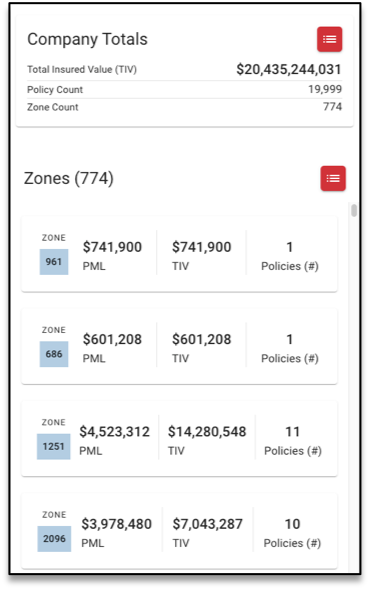Click the $4,523,312 PML value in zone 1251
This screenshot has height=589, width=368.
(115, 432)
